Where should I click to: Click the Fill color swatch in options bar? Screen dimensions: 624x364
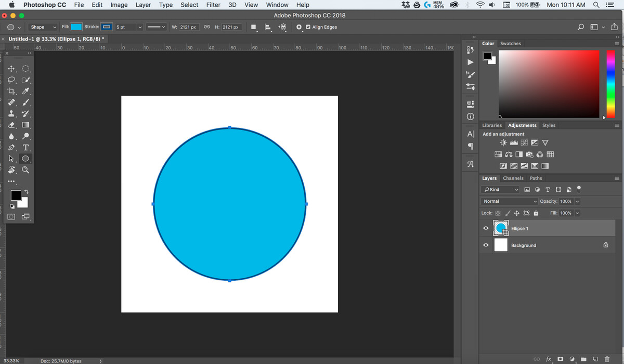click(x=76, y=27)
